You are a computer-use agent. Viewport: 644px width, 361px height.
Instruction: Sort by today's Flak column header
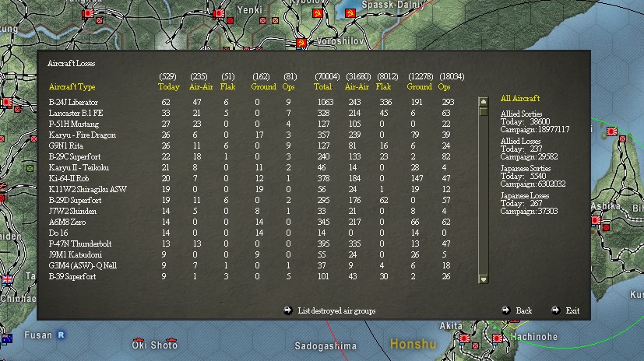tap(227, 86)
